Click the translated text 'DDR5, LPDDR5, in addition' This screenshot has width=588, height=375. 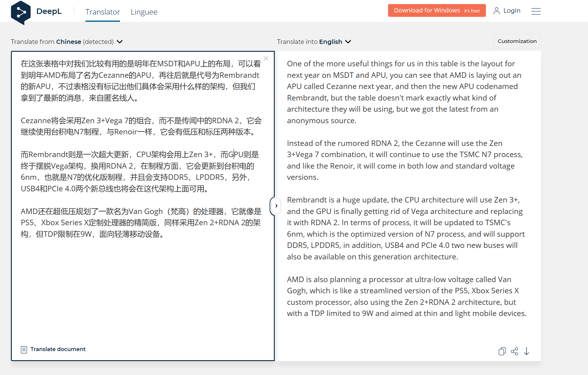[335, 245]
